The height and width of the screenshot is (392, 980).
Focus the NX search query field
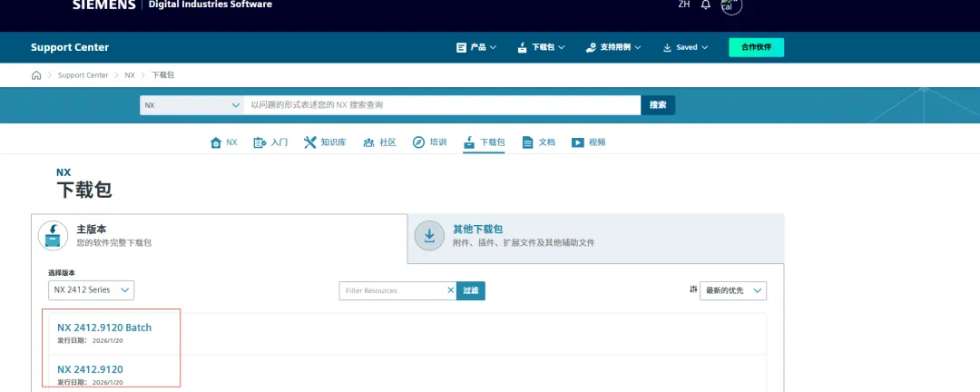point(443,105)
